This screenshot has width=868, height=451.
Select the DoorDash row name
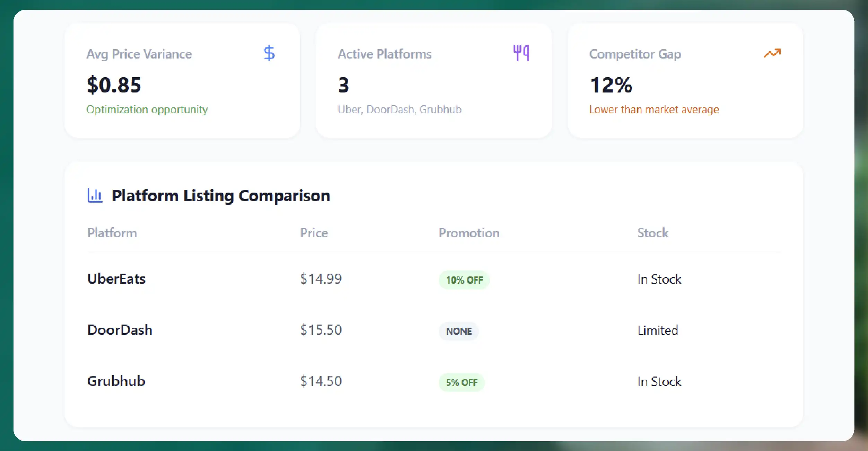(120, 330)
